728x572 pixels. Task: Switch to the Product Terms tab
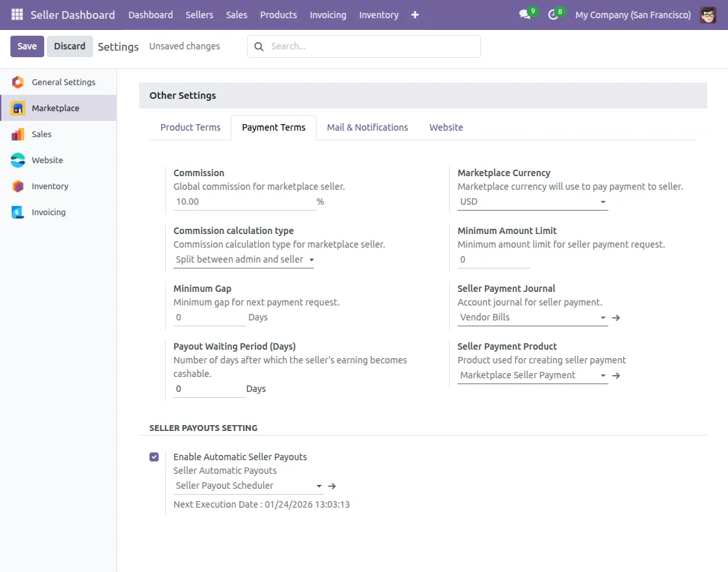pos(190,127)
